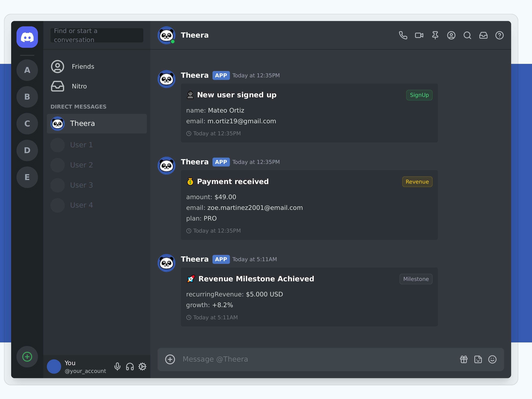Start a voice call with Theera
The image size is (532, 399).
click(x=403, y=35)
